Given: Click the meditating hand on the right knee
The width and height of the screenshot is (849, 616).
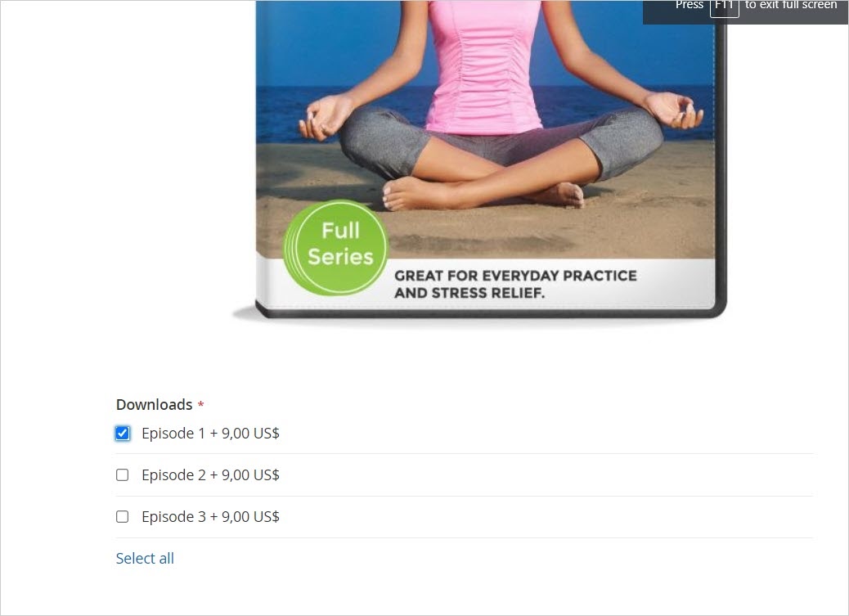Looking at the screenshot, I should point(674,110).
